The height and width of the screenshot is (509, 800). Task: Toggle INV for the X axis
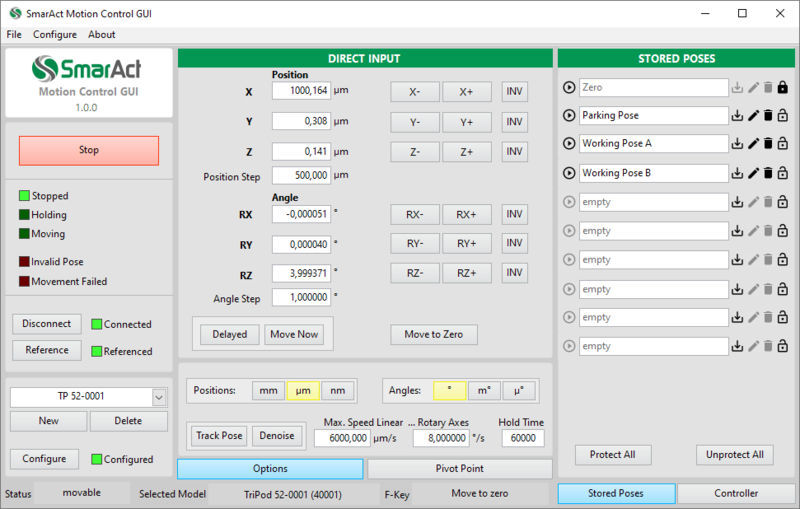tap(514, 92)
